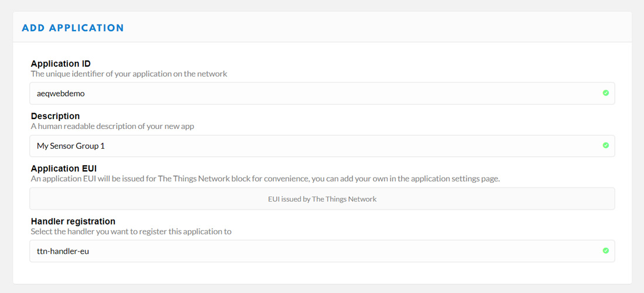The width and height of the screenshot is (644, 293).
Task: Click the Handler registration label
Action: click(73, 221)
